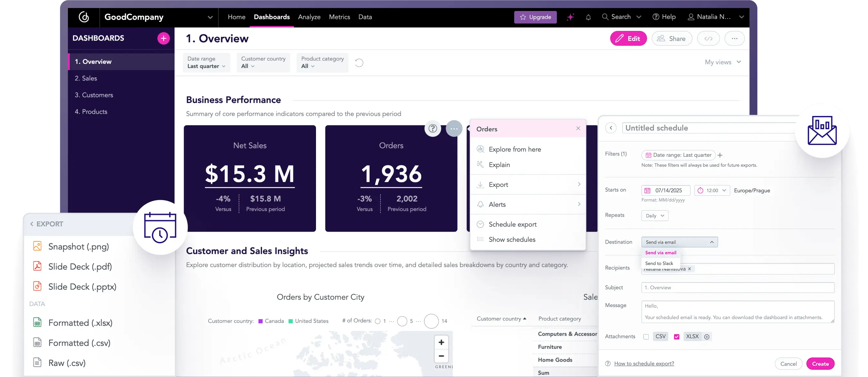Click the GoodData logo icon

(84, 17)
